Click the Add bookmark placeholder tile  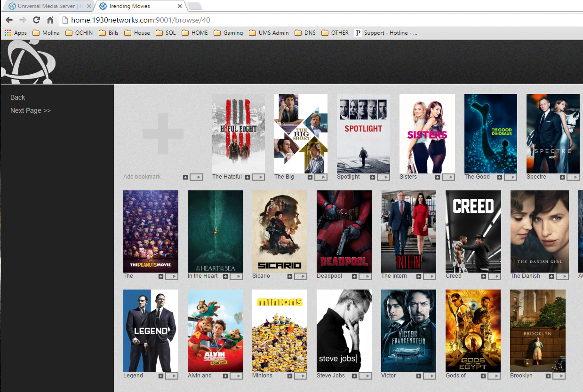click(x=163, y=134)
